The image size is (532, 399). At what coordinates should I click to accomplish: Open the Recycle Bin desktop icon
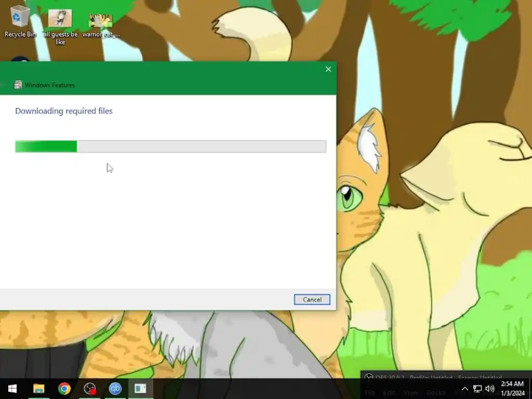(x=20, y=21)
